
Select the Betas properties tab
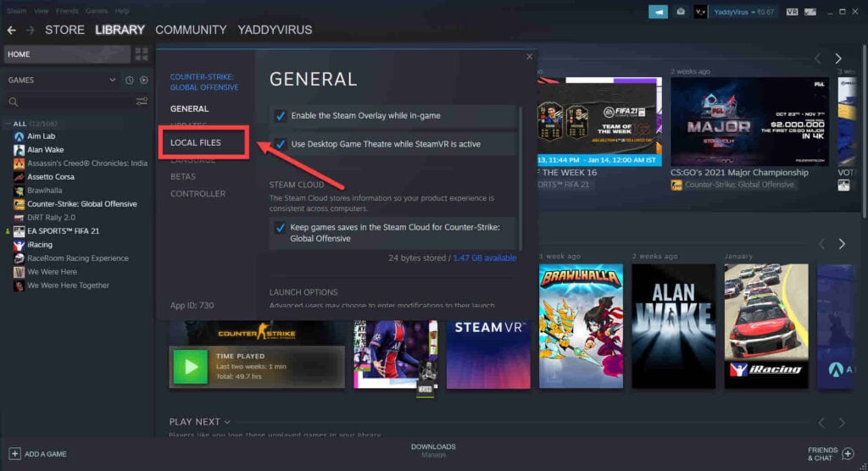click(x=183, y=176)
